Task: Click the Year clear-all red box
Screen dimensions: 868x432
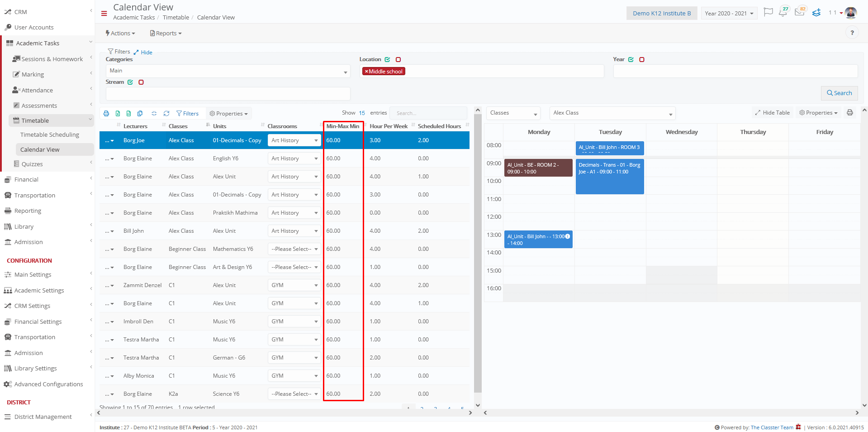Action: [642, 60]
